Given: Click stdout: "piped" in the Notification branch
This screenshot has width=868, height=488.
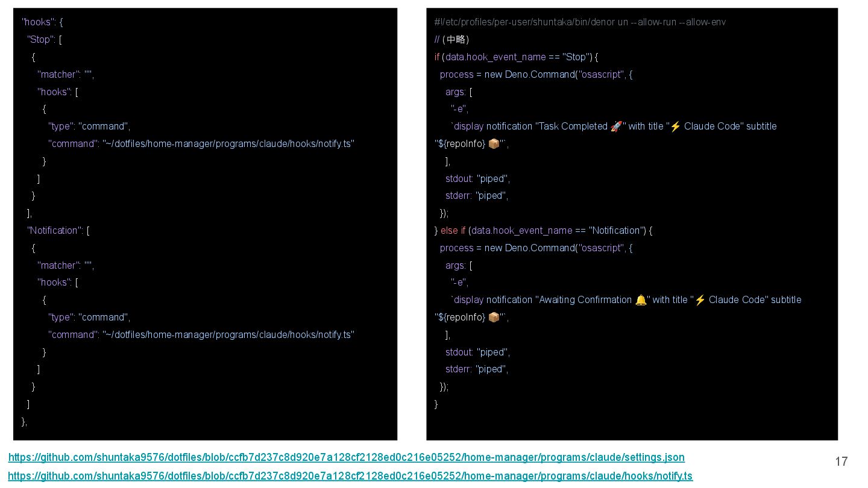Looking at the screenshot, I should (478, 352).
